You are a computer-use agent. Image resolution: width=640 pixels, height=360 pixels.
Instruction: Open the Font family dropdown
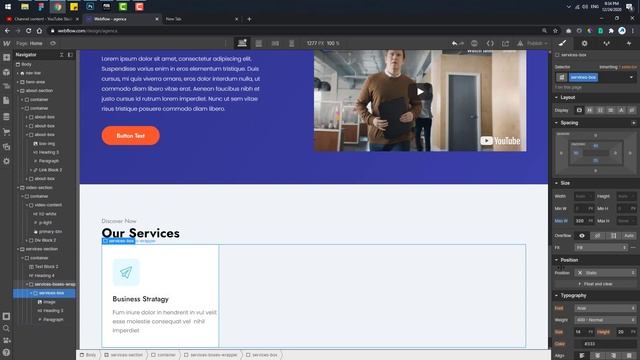[606, 308]
